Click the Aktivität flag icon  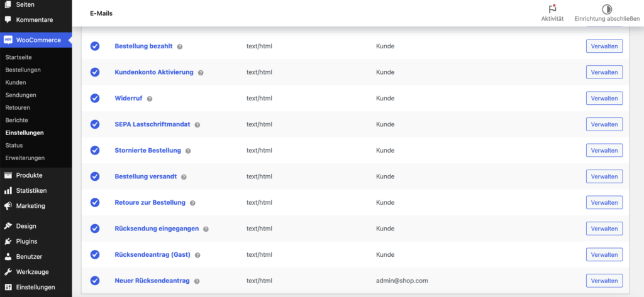coord(552,9)
